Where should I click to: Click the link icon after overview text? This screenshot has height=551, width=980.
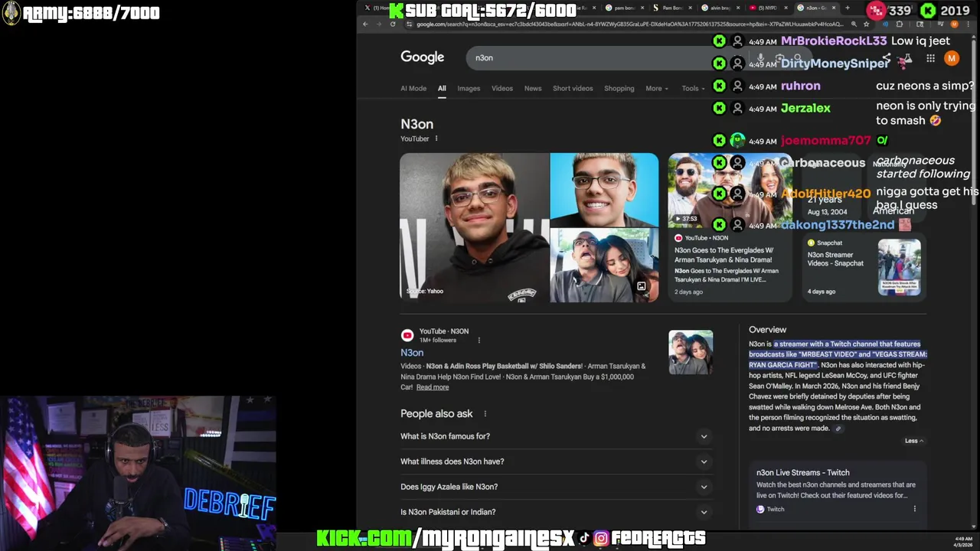838,429
